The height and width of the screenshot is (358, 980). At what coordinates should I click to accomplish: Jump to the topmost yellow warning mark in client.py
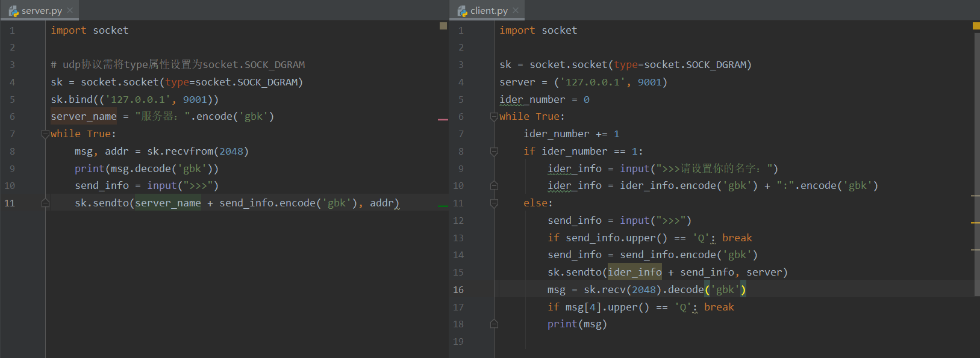pyautogui.click(x=975, y=196)
